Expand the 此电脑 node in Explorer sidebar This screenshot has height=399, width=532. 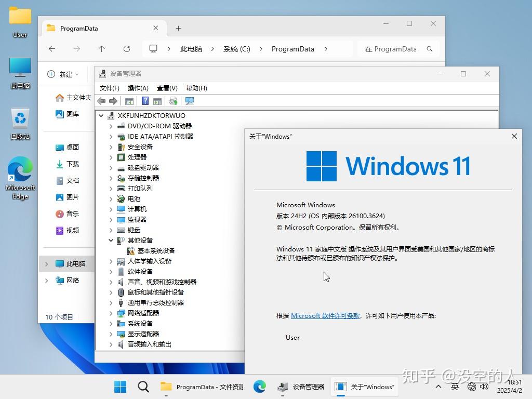pyautogui.click(x=47, y=264)
